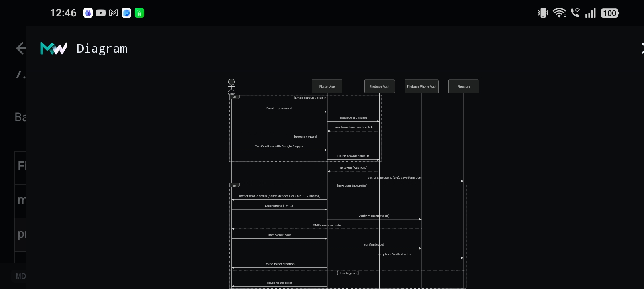Viewport: 644px width, 289px height.
Task: Tap the 'Route to Discover' message label
Action: pyautogui.click(x=279, y=283)
